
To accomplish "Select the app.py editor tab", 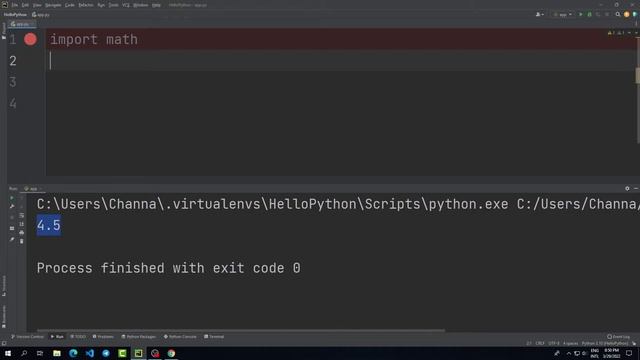I will tap(22, 24).
